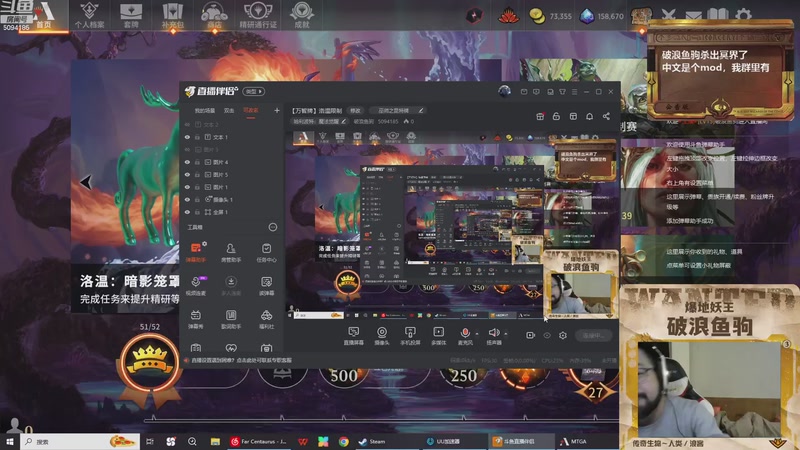Edit the stream category pencil icon

tap(421, 110)
